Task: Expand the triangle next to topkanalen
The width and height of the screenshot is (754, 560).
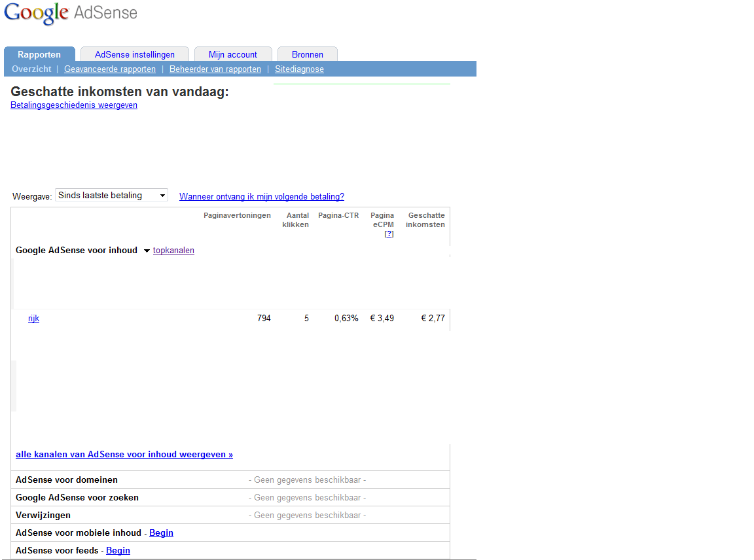Action: (147, 251)
